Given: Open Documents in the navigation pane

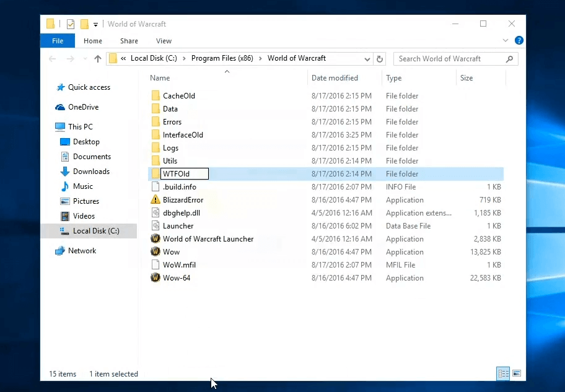Looking at the screenshot, I should [85, 157].
